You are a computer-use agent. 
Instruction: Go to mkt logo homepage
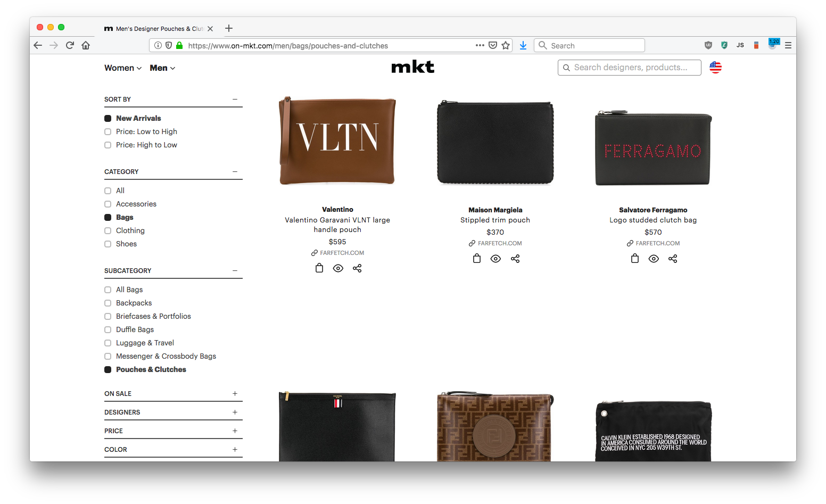coord(413,67)
